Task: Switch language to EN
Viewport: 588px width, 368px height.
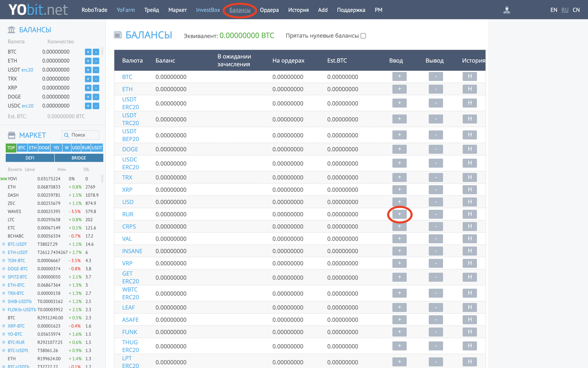Action: (554, 10)
